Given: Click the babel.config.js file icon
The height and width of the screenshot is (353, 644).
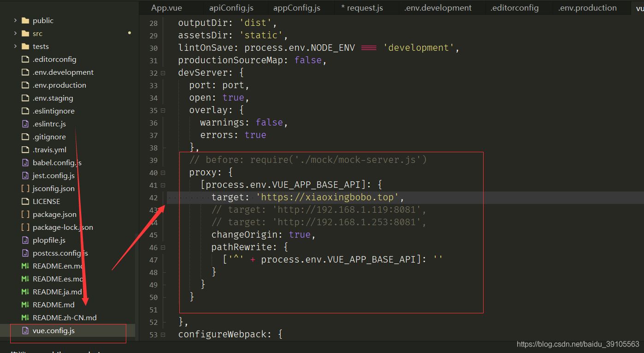Looking at the screenshot, I should (x=25, y=163).
